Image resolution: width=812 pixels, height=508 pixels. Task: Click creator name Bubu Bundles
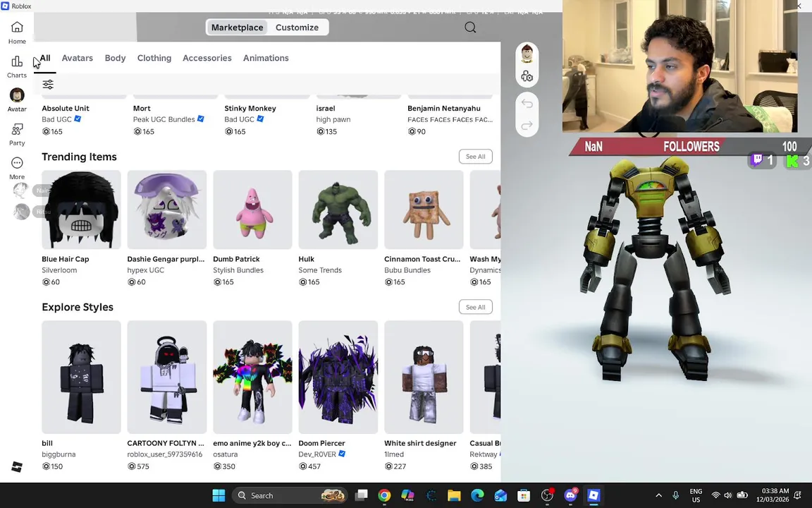(407, 270)
